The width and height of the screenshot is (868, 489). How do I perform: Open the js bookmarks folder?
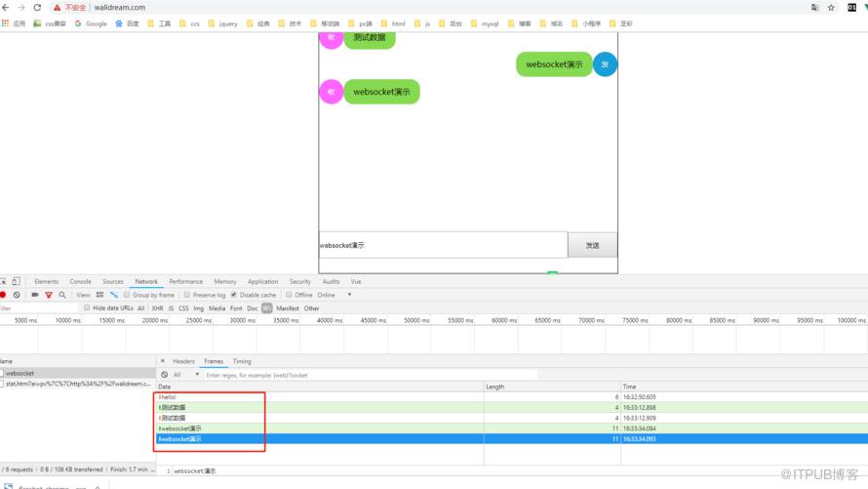(422, 23)
